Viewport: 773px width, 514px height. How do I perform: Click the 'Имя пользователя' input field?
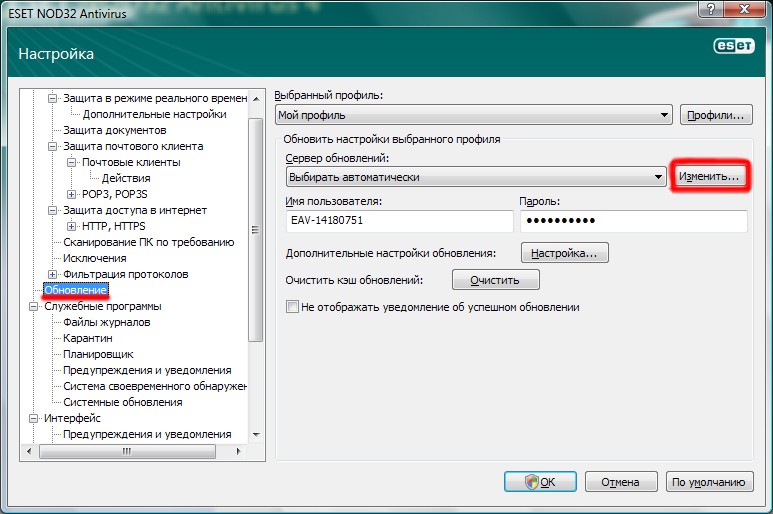coord(399,221)
